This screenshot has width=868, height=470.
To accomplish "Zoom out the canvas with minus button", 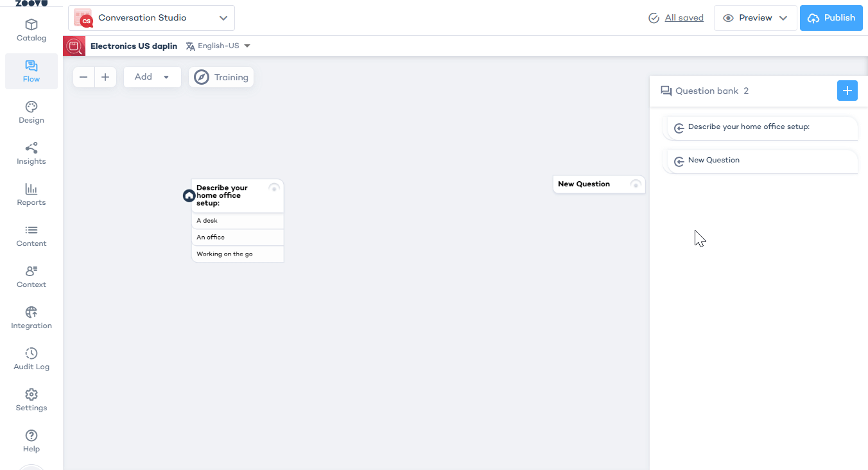I will coord(83,77).
